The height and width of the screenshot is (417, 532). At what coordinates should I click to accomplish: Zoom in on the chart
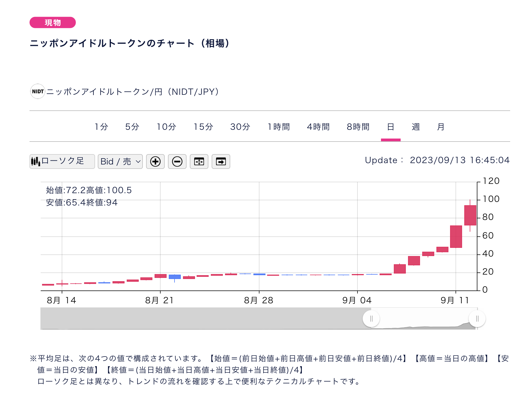pos(155,161)
